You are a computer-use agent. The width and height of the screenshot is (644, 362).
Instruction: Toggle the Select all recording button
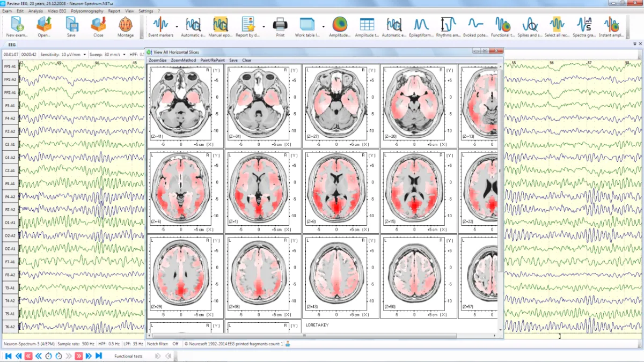click(557, 25)
